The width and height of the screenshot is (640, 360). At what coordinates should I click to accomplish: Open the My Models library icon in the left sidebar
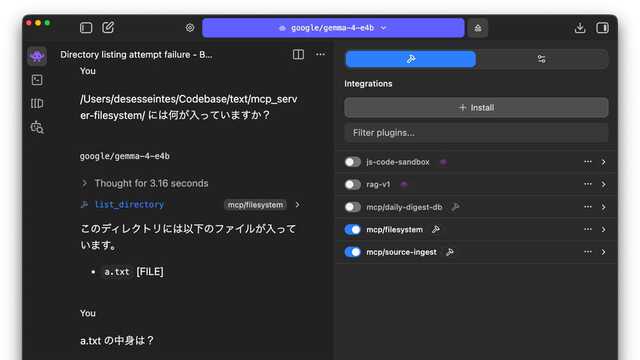pyautogui.click(x=37, y=104)
